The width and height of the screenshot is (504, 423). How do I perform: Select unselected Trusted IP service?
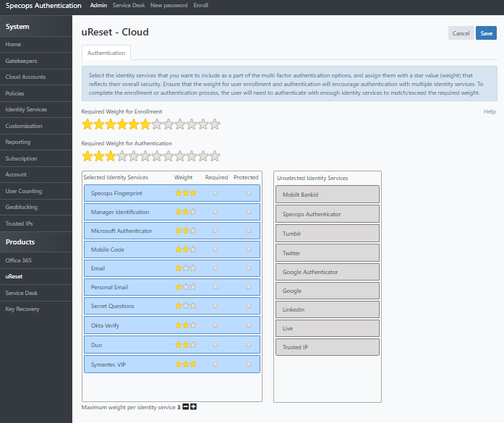pyautogui.click(x=328, y=347)
